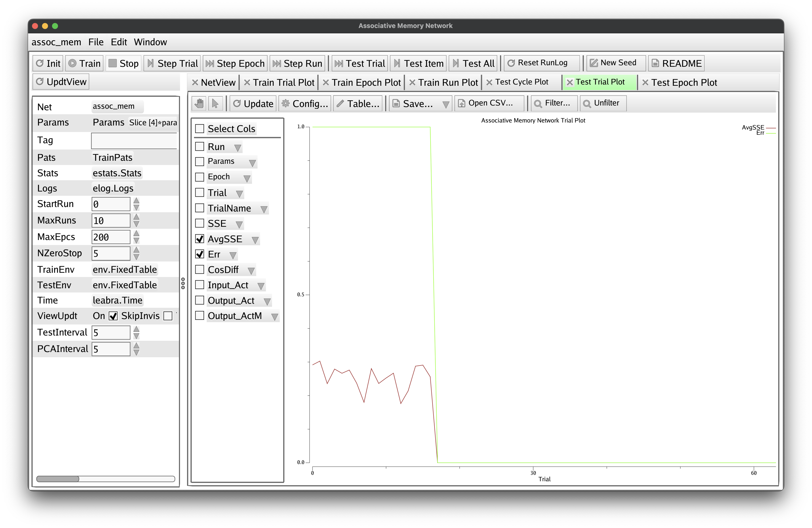
Task: Click the Unfilter button
Action: 603,103
